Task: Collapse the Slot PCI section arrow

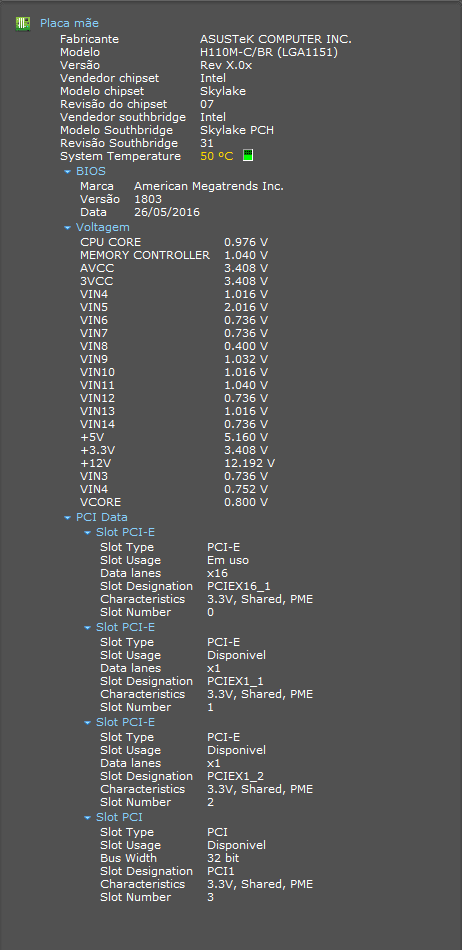Action: (87, 818)
